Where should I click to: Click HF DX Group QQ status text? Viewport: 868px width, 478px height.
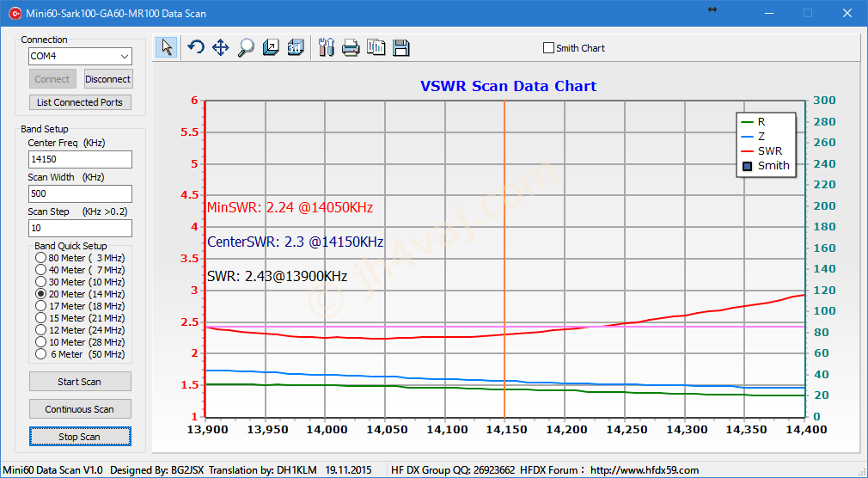[x=453, y=470]
